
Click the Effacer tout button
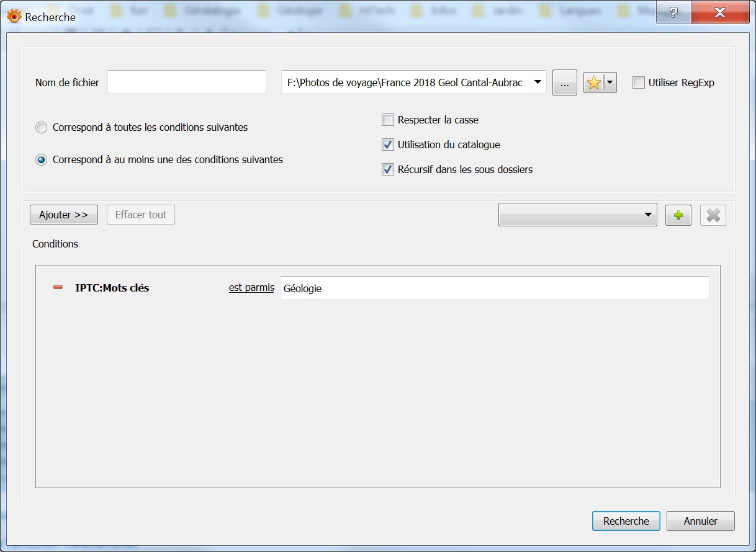(141, 215)
